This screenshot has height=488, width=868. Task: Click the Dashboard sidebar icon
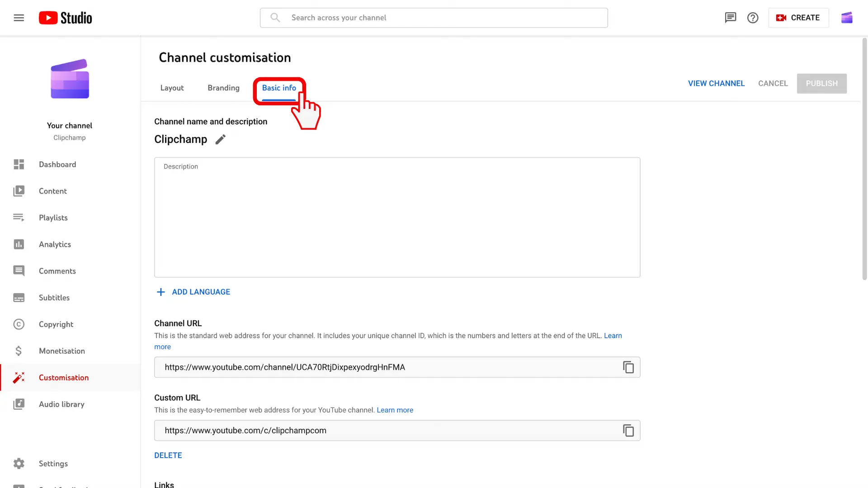18,164
